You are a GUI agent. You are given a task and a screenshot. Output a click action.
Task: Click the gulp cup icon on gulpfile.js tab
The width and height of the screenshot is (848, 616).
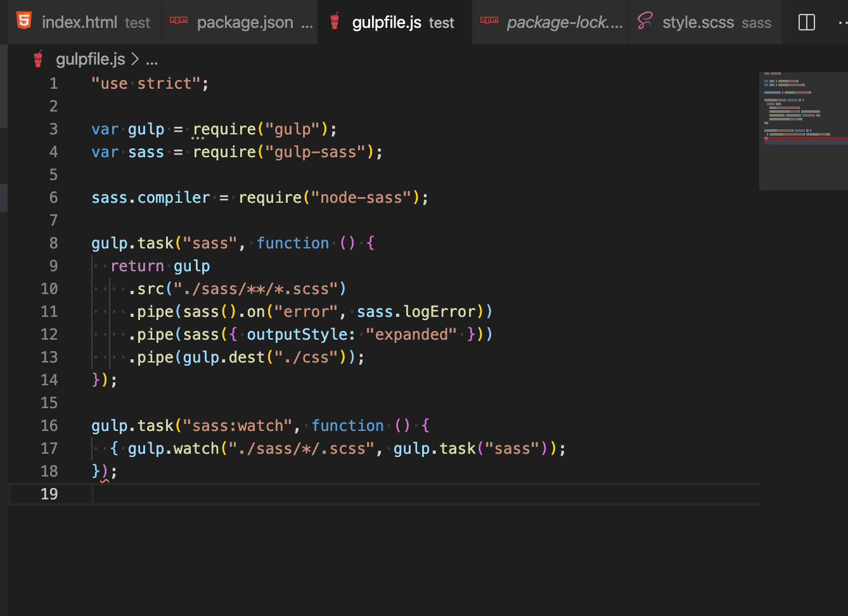tap(335, 22)
